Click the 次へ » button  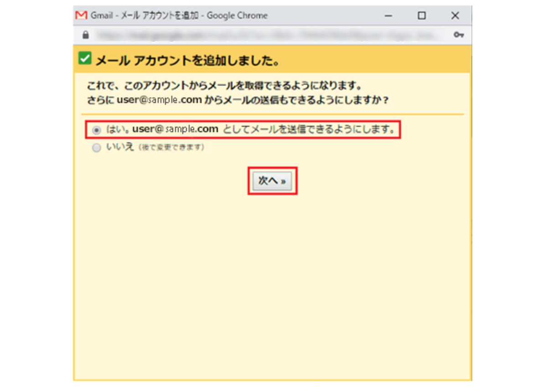pyautogui.click(x=272, y=181)
